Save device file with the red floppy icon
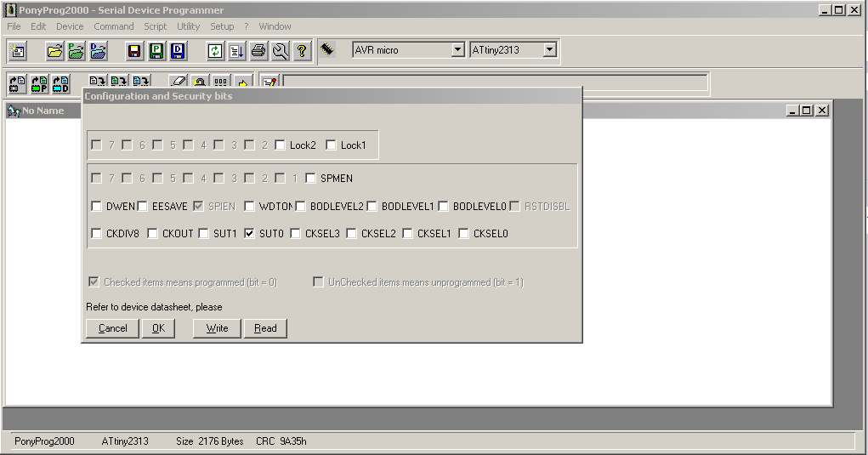This screenshot has height=455, width=868. pyautogui.click(x=134, y=51)
